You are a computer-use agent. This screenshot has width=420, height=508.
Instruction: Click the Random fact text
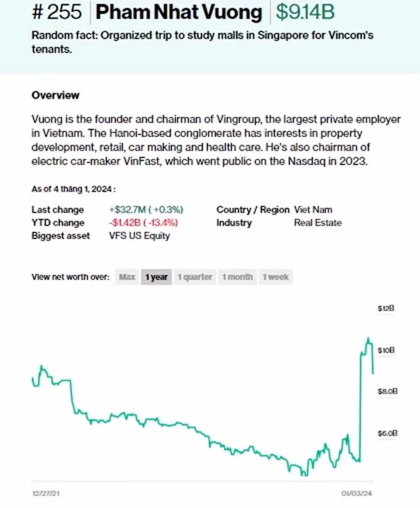202,42
